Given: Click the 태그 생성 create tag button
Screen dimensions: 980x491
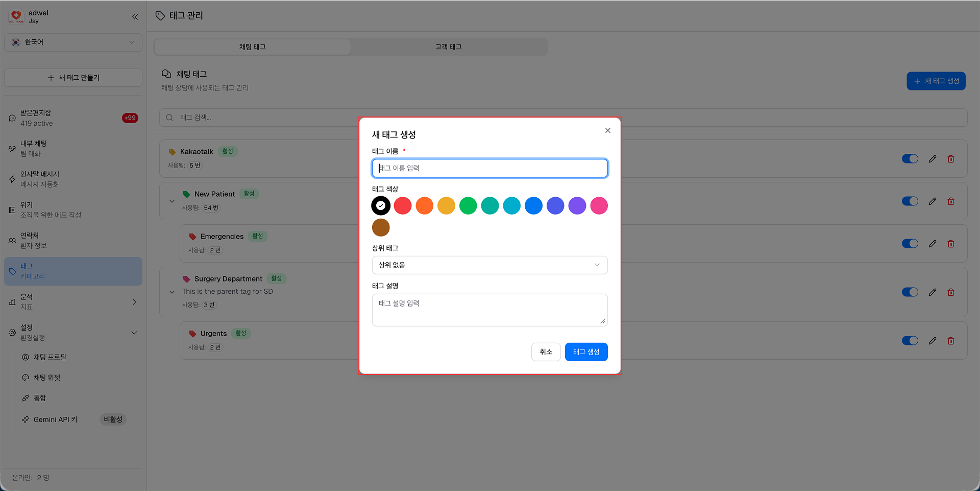Looking at the screenshot, I should (586, 352).
